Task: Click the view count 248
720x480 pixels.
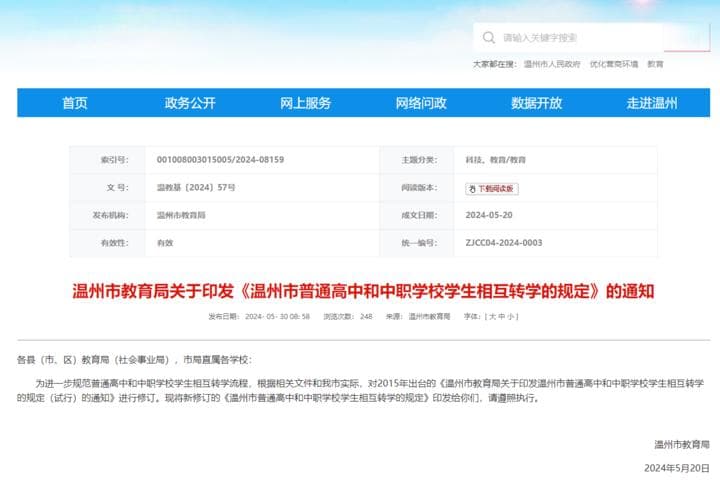Action: tap(366, 316)
